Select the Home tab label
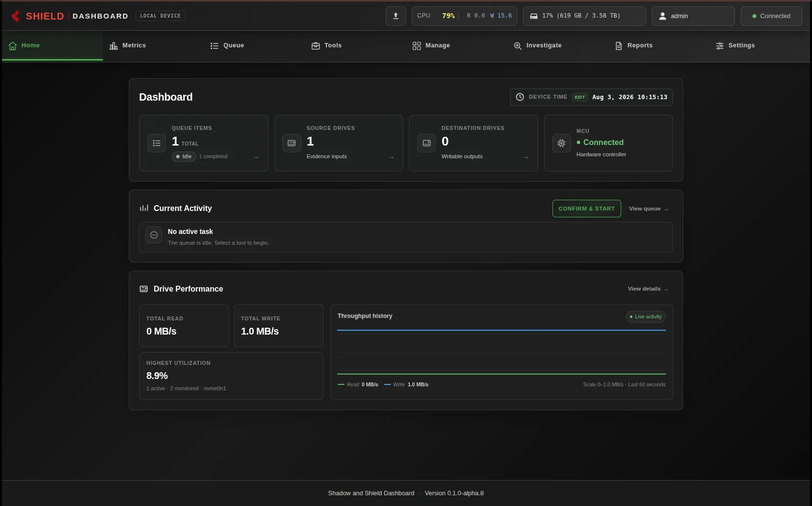 tap(30, 45)
